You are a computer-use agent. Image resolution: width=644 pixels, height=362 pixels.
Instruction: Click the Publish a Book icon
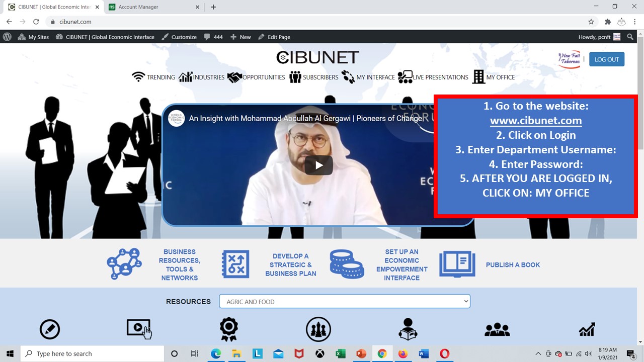pyautogui.click(x=457, y=264)
